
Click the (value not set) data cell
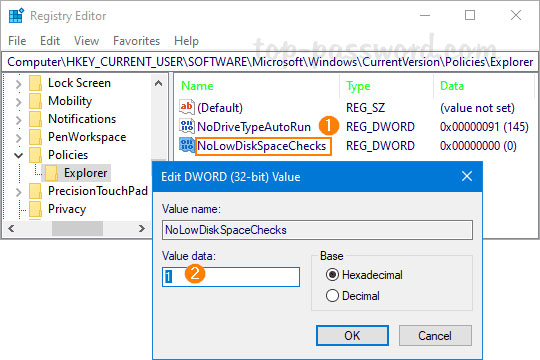pyautogui.click(x=477, y=108)
